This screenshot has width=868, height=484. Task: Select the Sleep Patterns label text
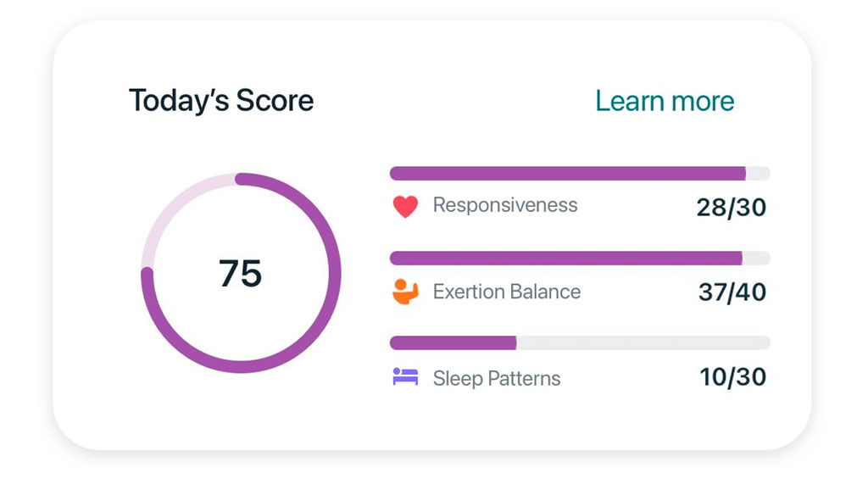coord(497,378)
